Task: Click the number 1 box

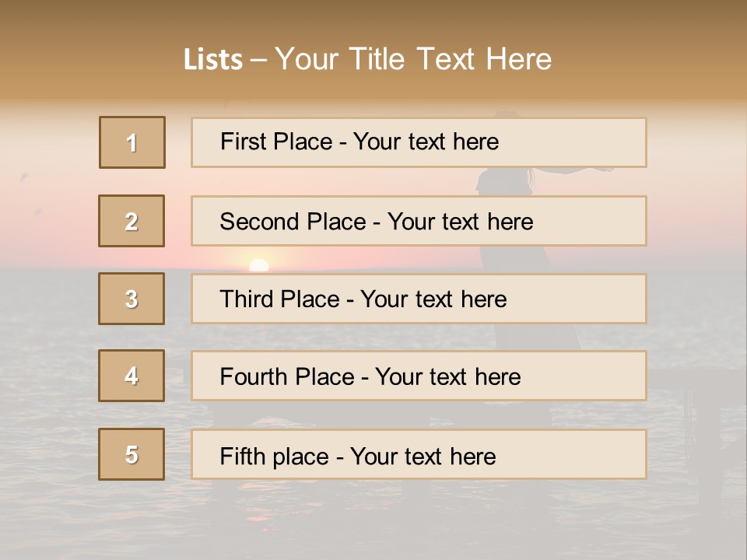Action: click(x=132, y=142)
